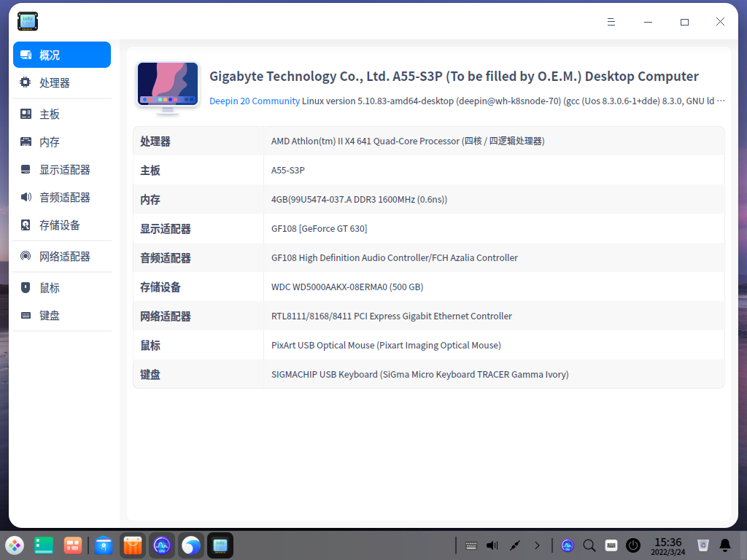Click the truncated kernel version ellipsis
This screenshot has height=560, width=747.
click(x=721, y=101)
